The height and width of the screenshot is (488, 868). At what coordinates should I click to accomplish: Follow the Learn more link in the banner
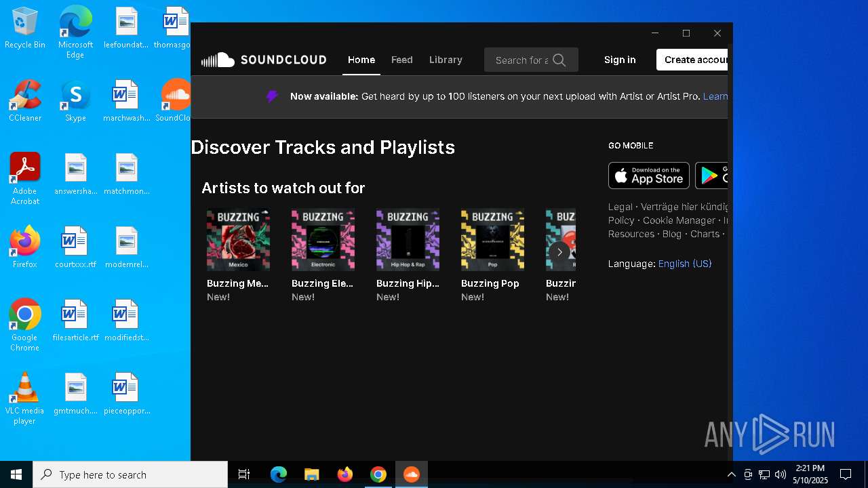pos(715,96)
